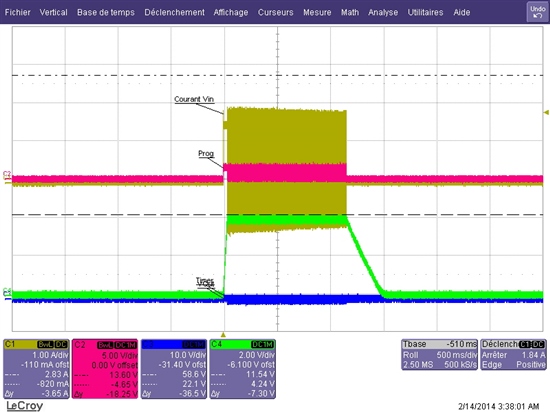550x412 pixels.
Task: Open the Base de temps menu
Action: pos(106,12)
